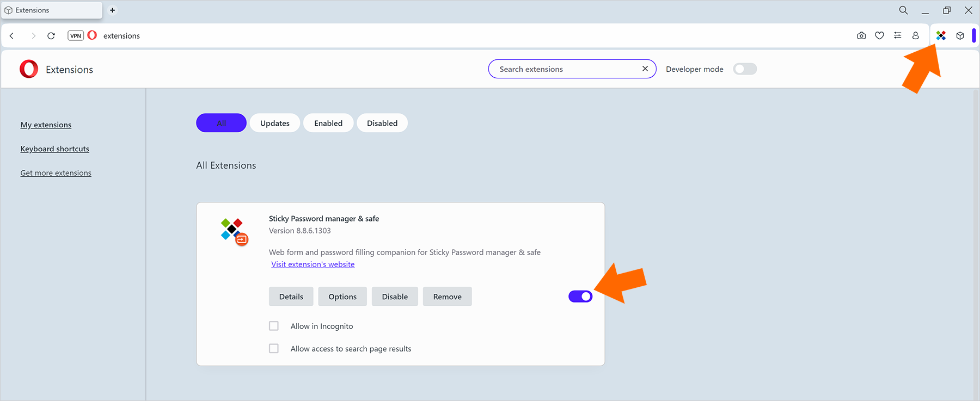Switch to the Extensions browser tab

coord(52,10)
